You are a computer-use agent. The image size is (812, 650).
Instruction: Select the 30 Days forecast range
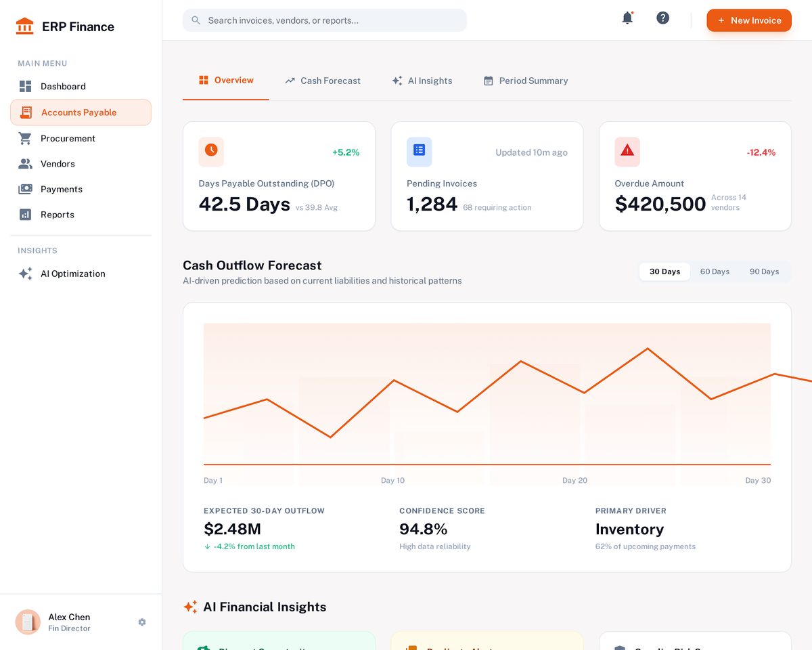(x=664, y=272)
